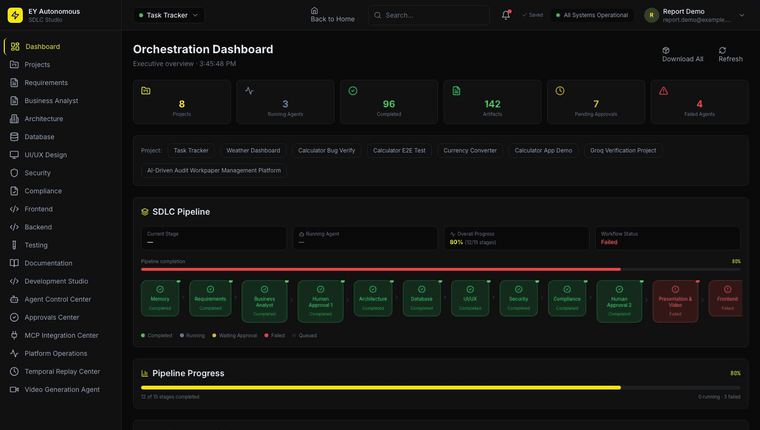The width and height of the screenshot is (760, 430).
Task: Open the Architecture pipeline stage card
Action: (373, 298)
